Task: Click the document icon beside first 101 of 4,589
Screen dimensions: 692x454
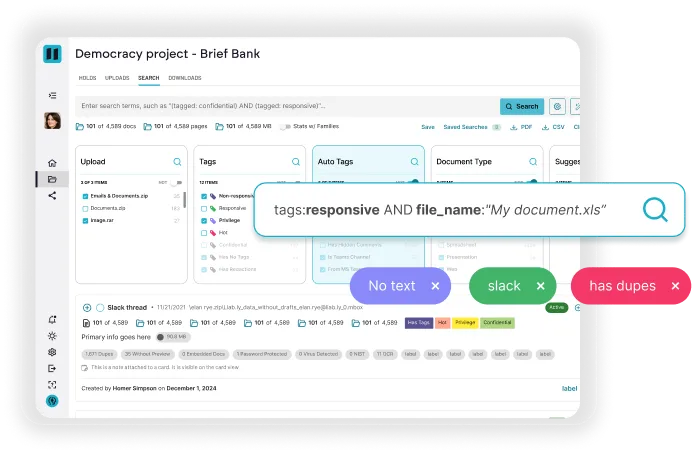Action: point(86,323)
